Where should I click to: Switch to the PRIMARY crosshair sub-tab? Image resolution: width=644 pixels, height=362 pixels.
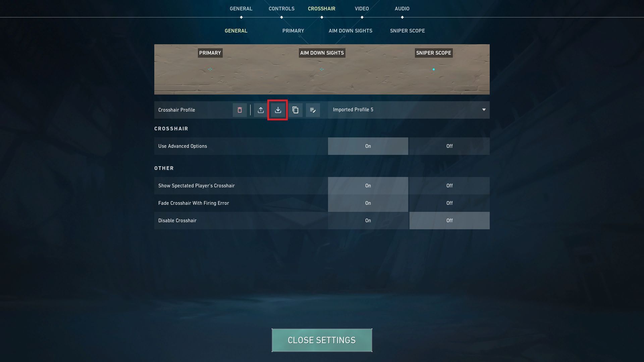pos(293,31)
